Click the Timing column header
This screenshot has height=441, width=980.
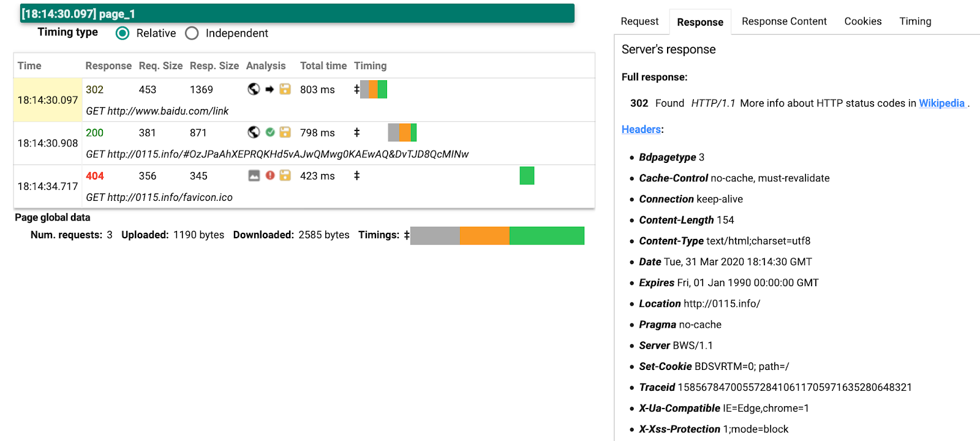click(x=370, y=66)
